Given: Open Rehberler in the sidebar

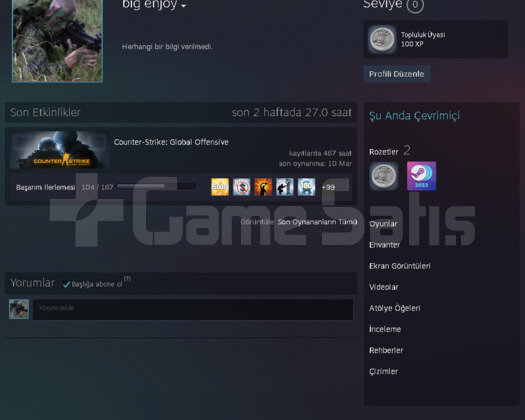Looking at the screenshot, I should 386,350.
